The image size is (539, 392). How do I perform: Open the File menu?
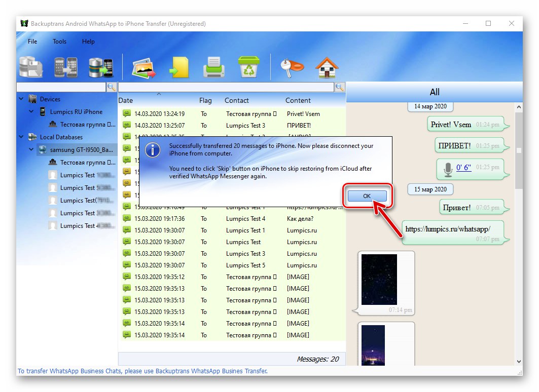[x=32, y=41]
